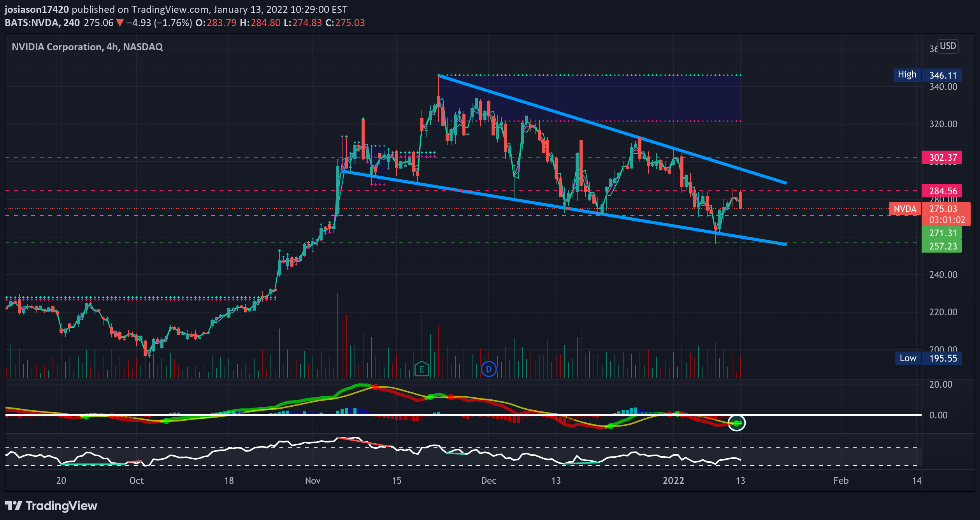Click the TradingView logo
980x520 pixels.
[51, 506]
